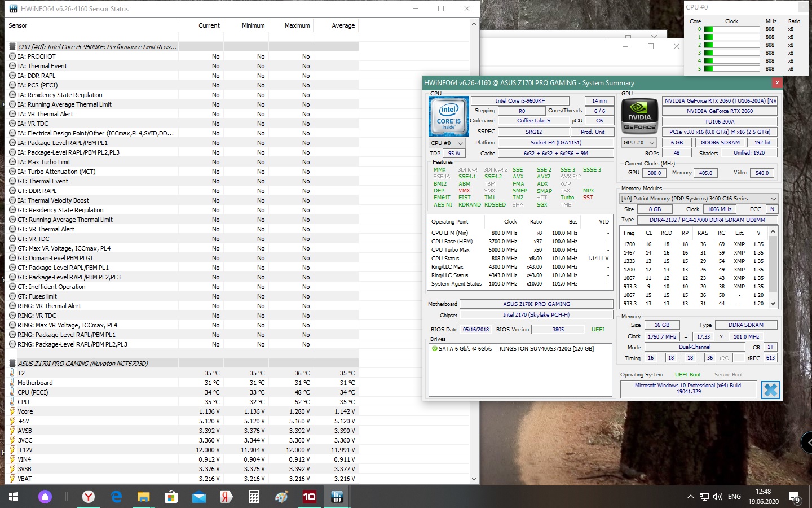Click the lightning icon beside the VBAT sensor
812x508 pixels.
[12, 479]
